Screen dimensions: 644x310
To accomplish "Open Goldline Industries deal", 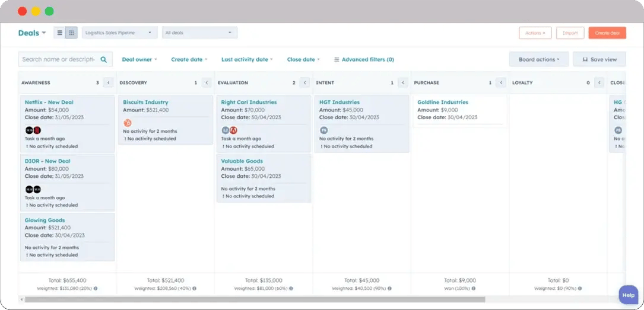I will point(443,102).
